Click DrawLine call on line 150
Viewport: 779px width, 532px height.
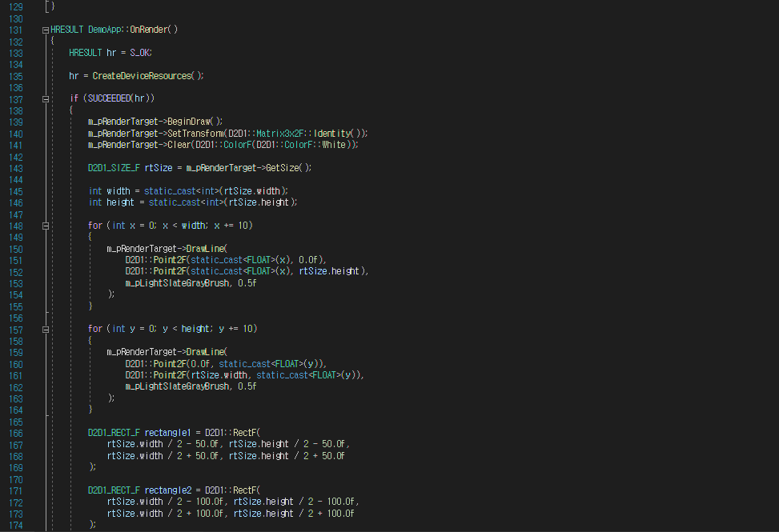click(205, 249)
